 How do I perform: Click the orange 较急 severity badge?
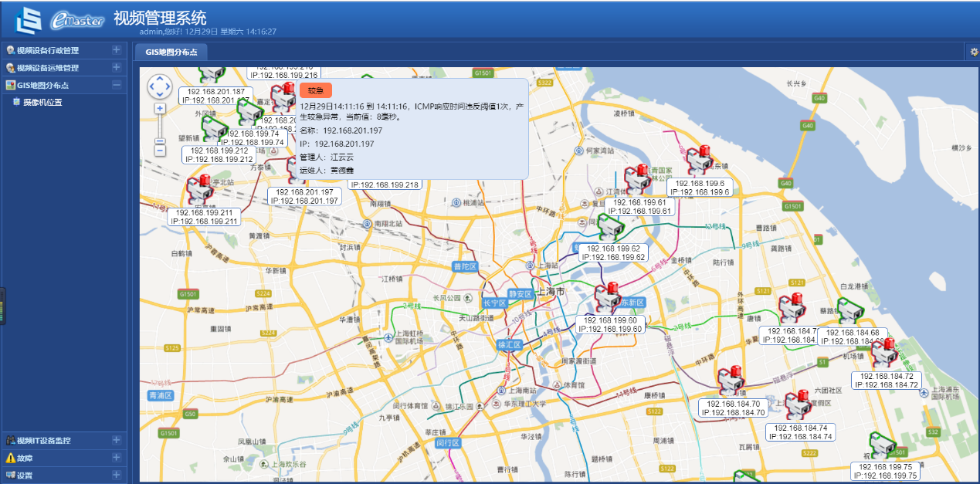(x=316, y=90)
